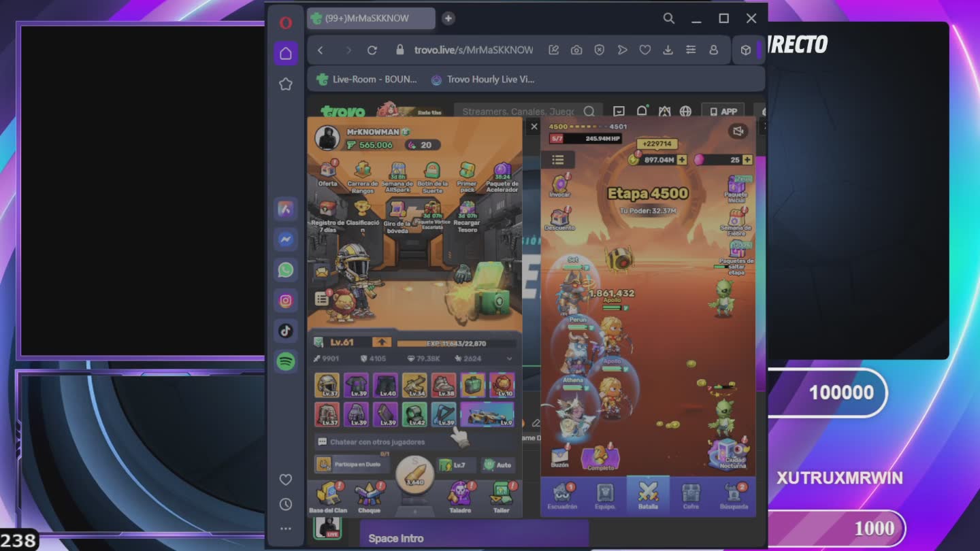The image size is (980, 551).
Task: Click the trovo.live address bar
Action: (x=474, y=50)
